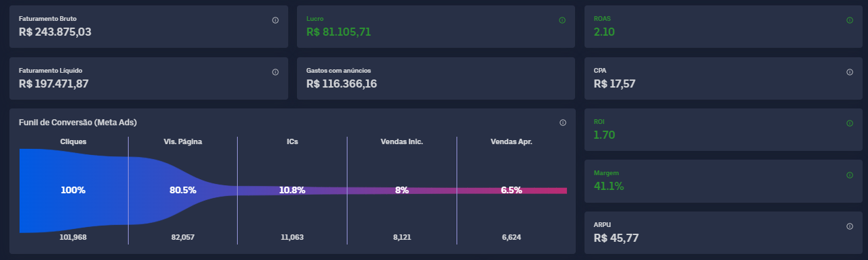This screenshot has height=260, width=868.
Task: Click the 100% funnel segment
Action: [x=73, y=191]
